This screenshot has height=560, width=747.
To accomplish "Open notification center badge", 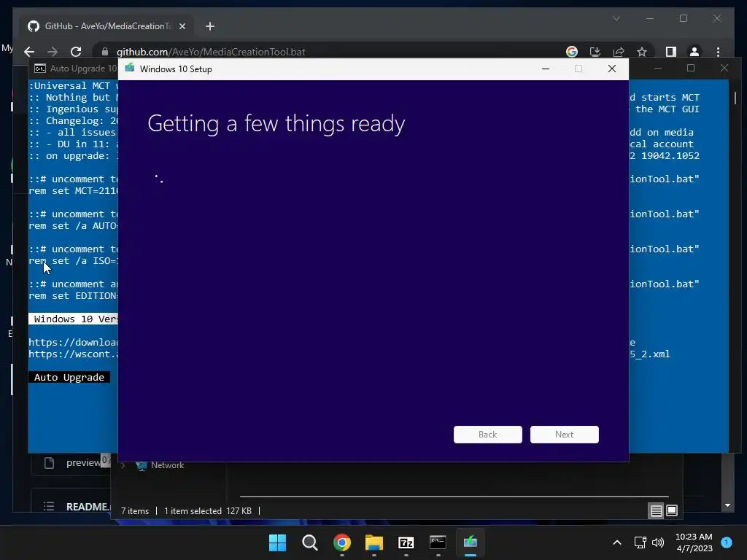I will pyautogui.click(x=727, y=542).
